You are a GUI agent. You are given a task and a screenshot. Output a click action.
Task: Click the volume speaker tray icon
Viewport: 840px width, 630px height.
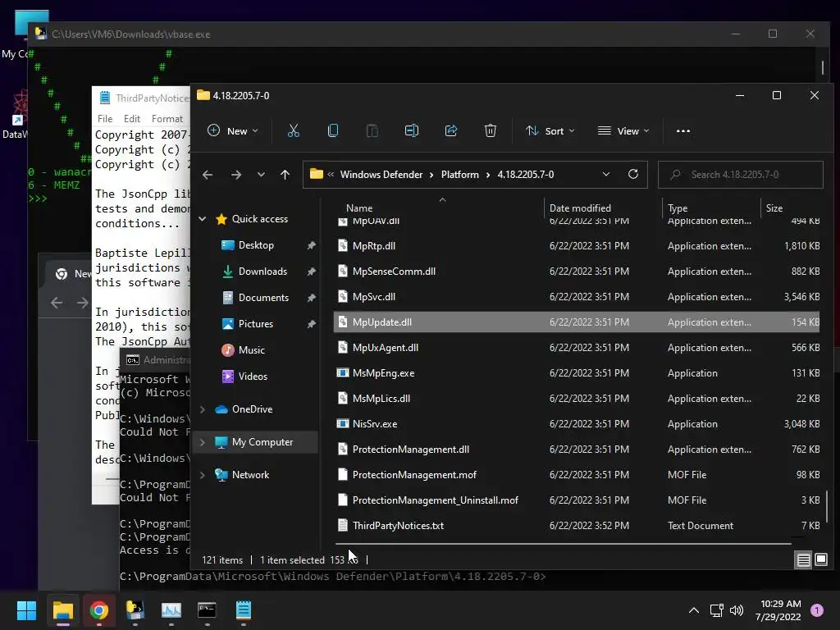(737, 610)
